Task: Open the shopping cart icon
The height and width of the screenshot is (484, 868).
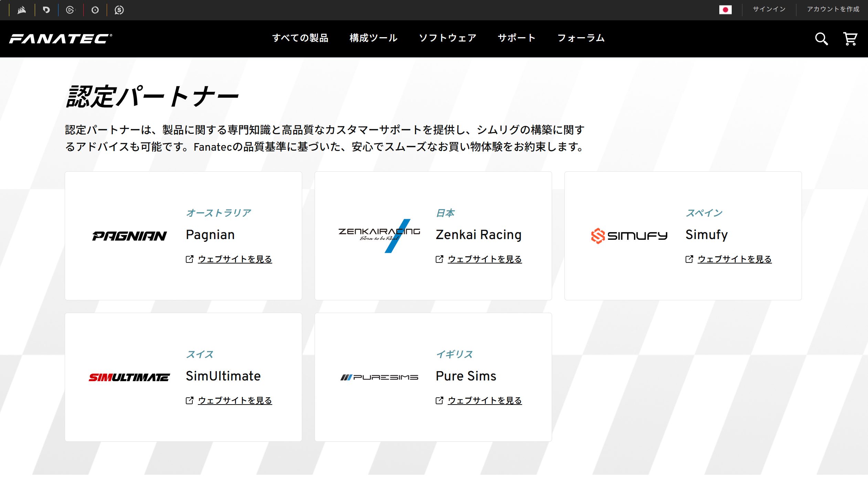Action: 850,39
